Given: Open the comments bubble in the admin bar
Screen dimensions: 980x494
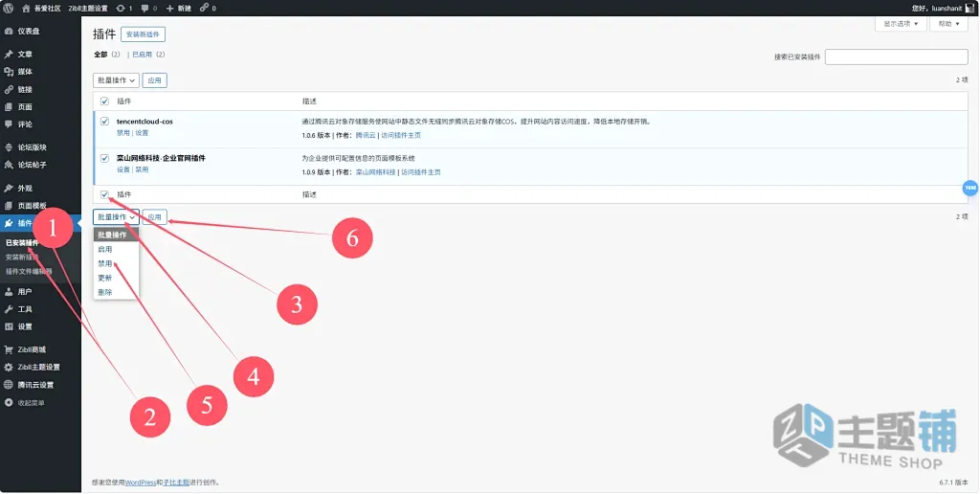Looking at the screenshot, I should (x=145, y=8).
